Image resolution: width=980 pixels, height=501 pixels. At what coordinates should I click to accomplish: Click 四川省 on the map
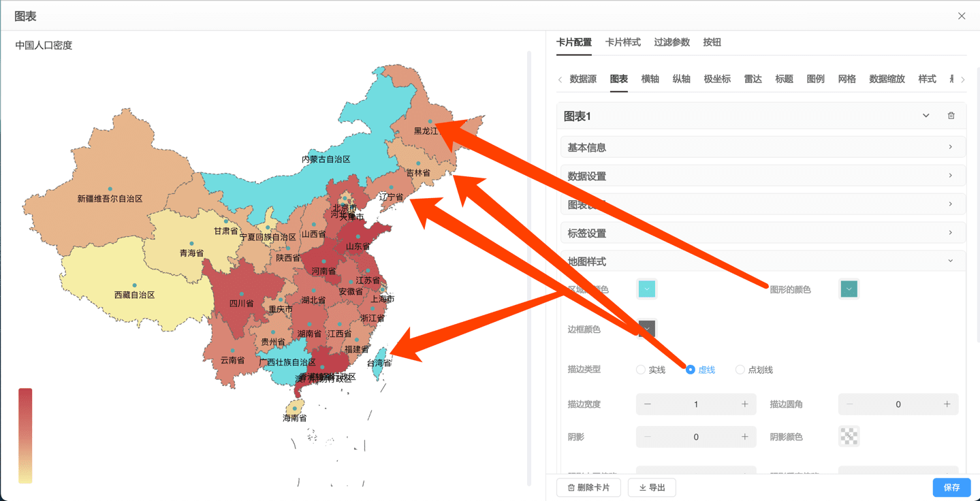[242, 304]
